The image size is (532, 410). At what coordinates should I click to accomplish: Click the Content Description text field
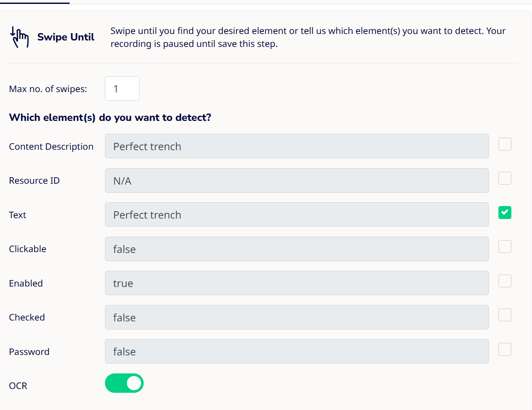point(297,146)
